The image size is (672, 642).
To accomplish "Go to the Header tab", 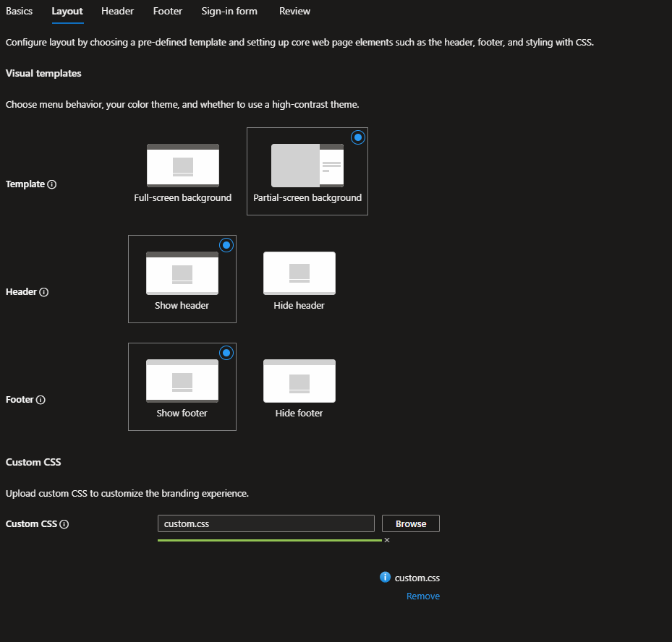I will [x=117, y=11].
